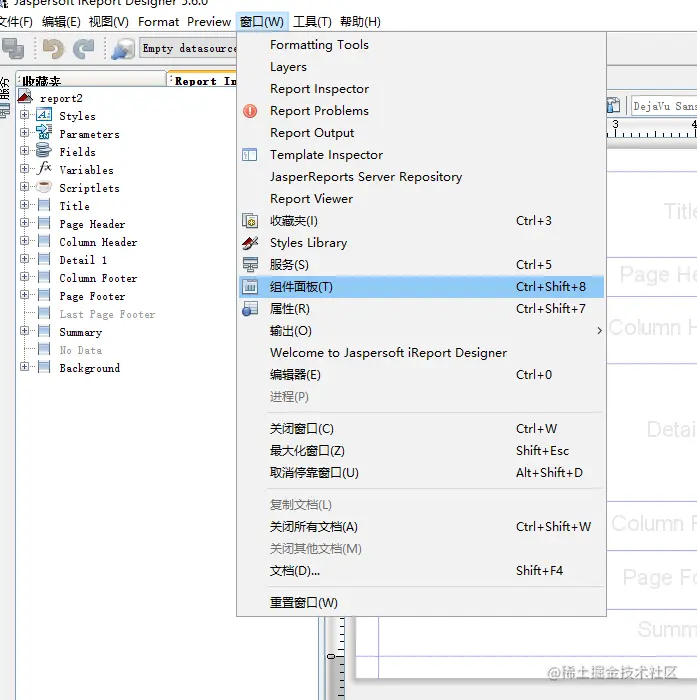Open the Empty datasource dropdown
This screenshot has width=697, height=700.
189,48
